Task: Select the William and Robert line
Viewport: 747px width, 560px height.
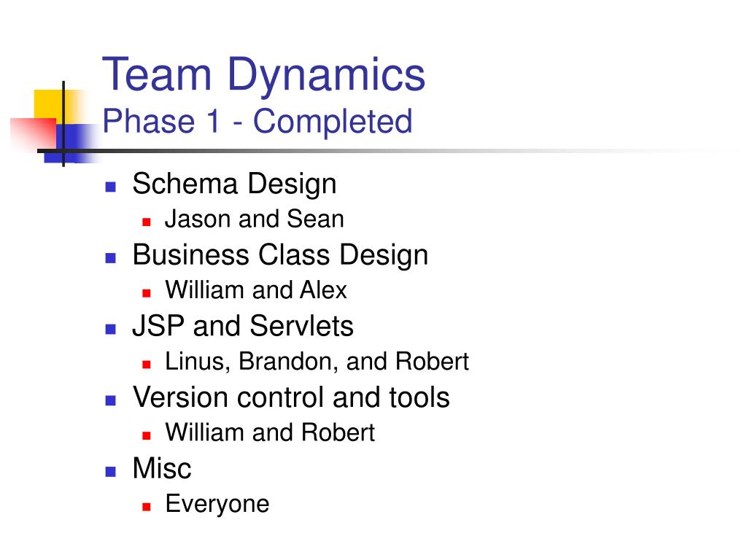Action: tap(270, 432)
